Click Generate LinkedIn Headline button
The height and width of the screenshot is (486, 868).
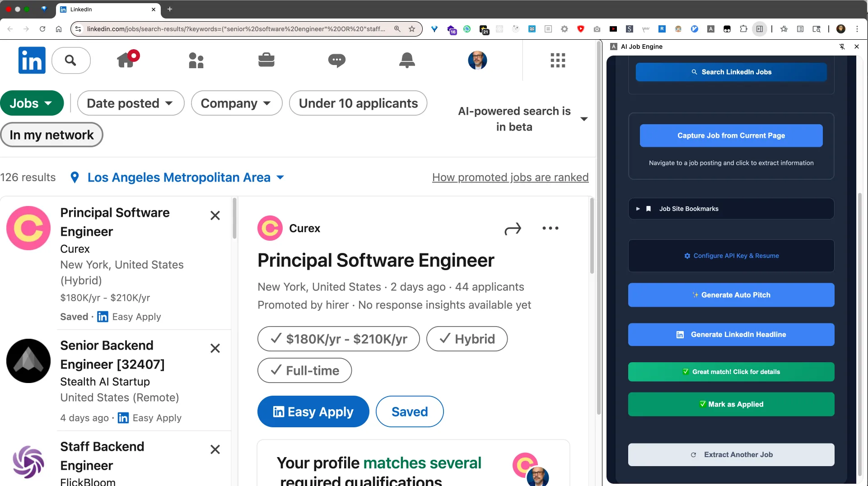click(x=731, y=335)
